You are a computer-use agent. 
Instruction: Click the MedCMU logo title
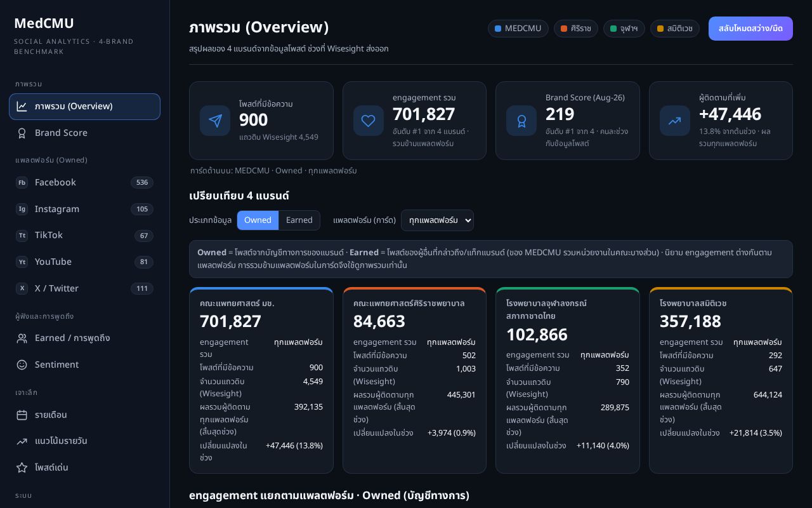(44, 23)
